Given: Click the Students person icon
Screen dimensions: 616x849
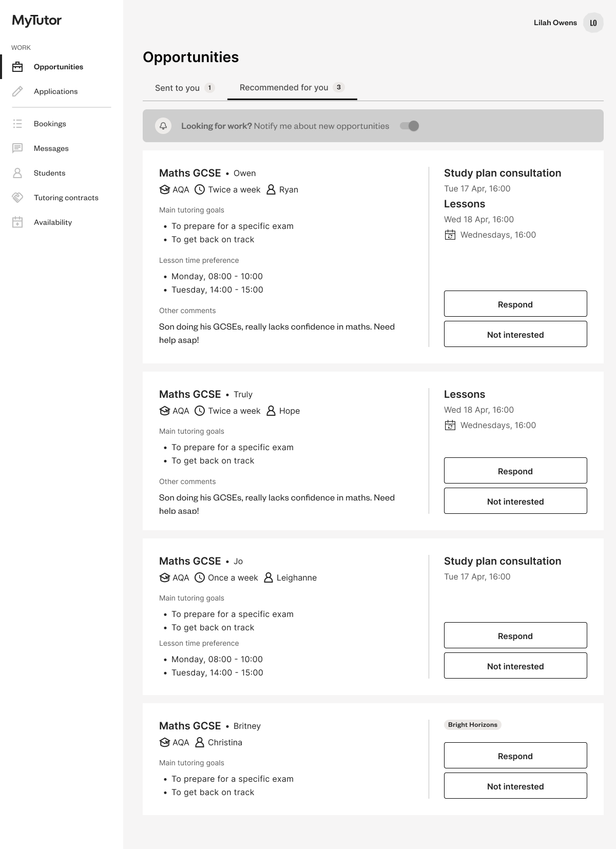Looking at the screenshot, I should click(x=17, y=173).
